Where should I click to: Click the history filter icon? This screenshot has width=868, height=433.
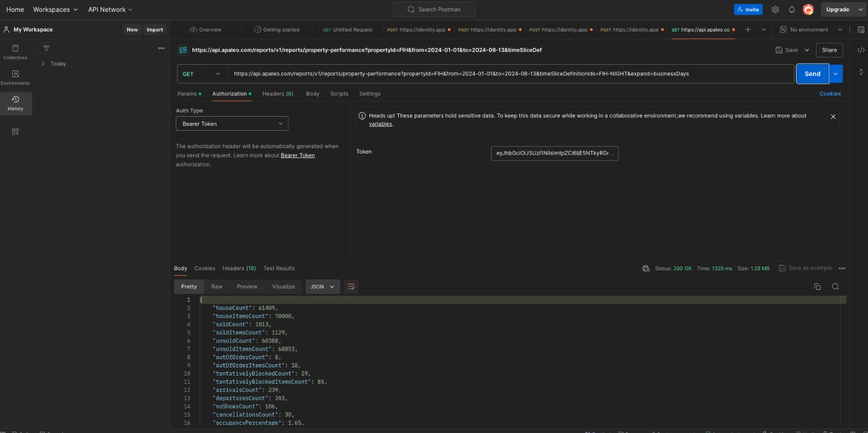pyautogui.click(x=47, y=48)
